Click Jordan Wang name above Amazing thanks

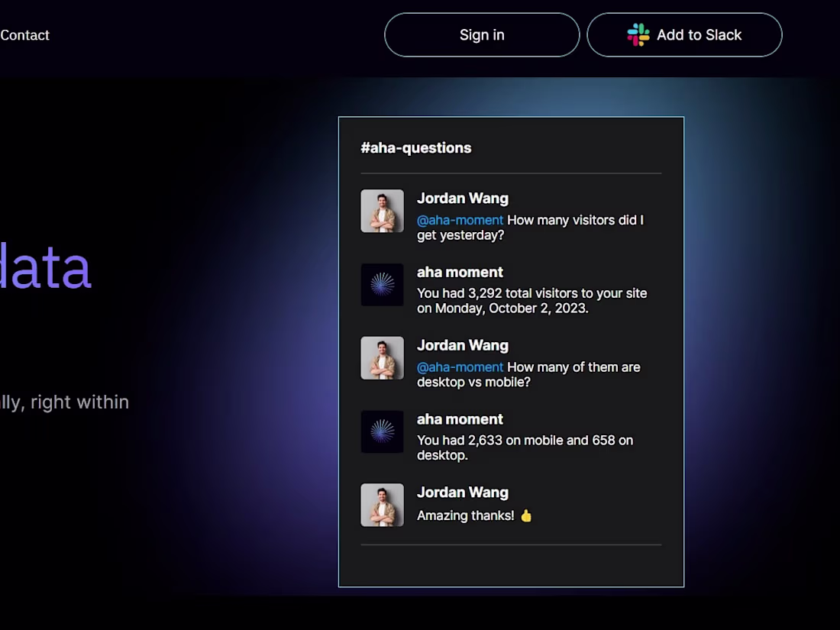point(463,493)
